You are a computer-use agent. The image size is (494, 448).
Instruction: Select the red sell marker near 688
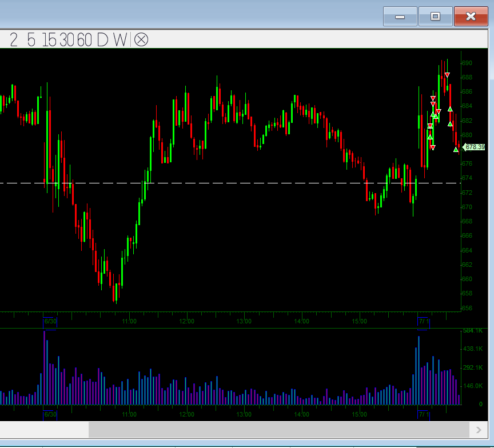[x=447, y=75]
